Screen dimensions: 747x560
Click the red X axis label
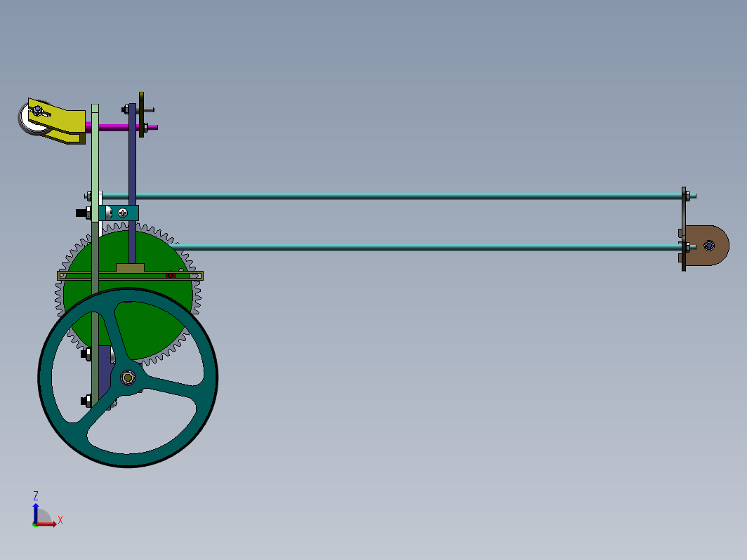[60, 520]
